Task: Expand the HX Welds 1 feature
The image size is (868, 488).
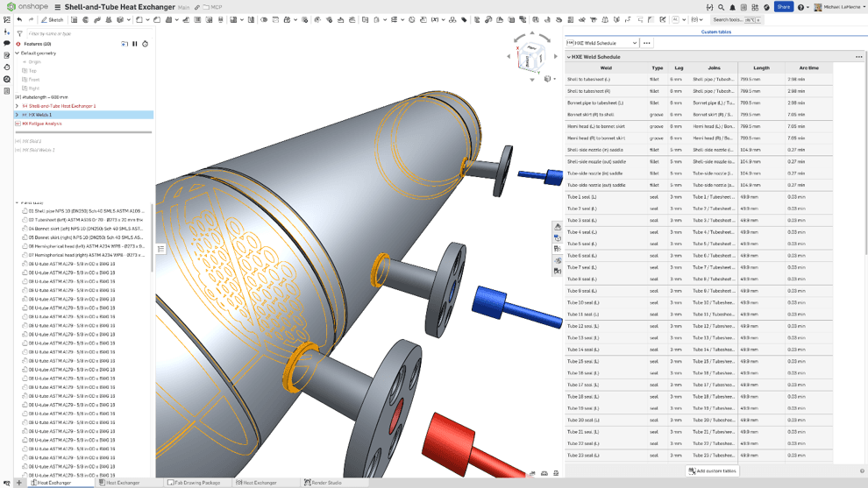Action: pyautogui.click(x=18, y=115)
